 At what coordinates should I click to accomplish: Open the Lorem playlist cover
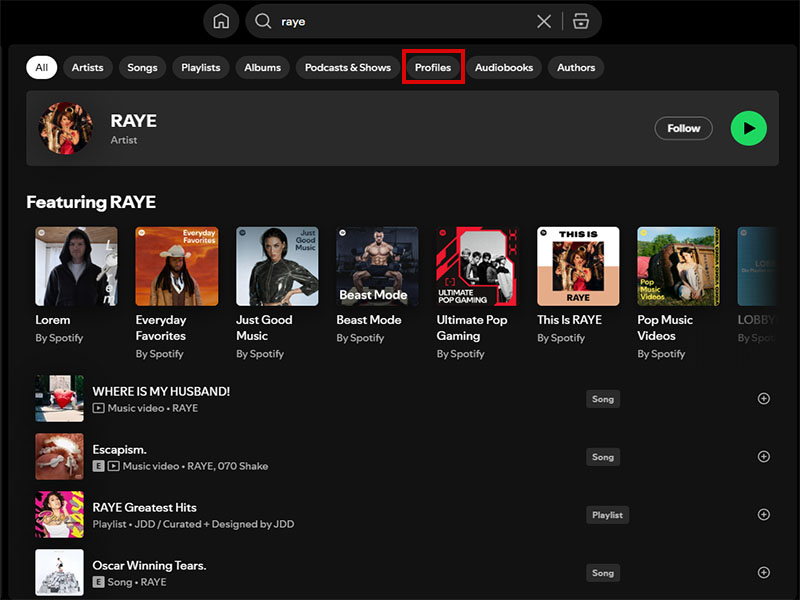pyautogui.click(x=76, y=266)
